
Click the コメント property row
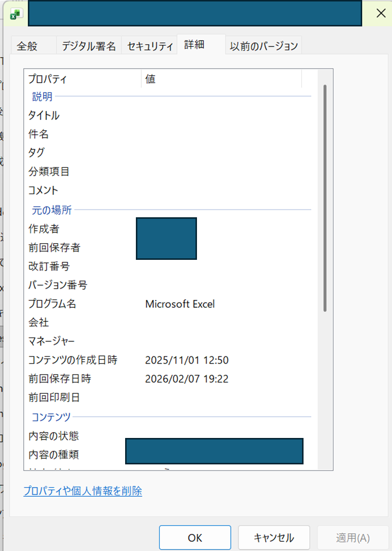tap(43, 190)
